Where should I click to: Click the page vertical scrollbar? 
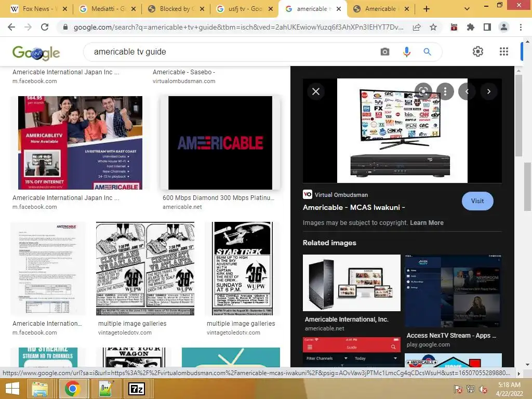tap(527, 187)
